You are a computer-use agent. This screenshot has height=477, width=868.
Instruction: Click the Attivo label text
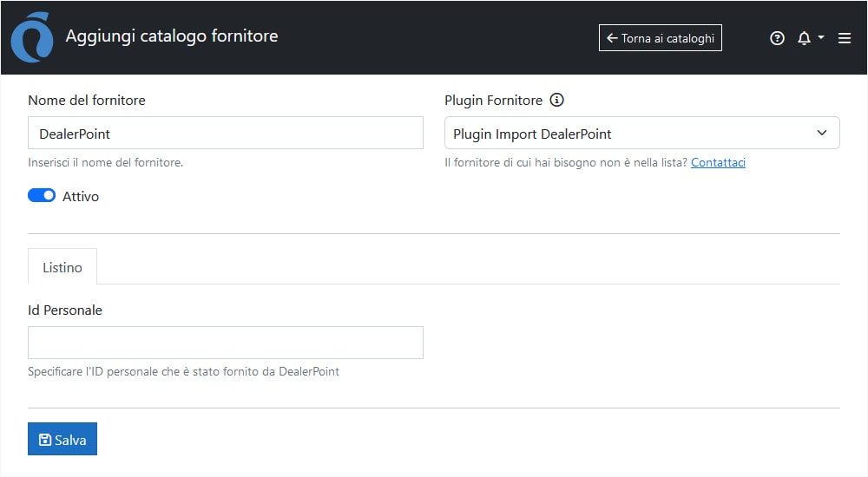point(80,197)
